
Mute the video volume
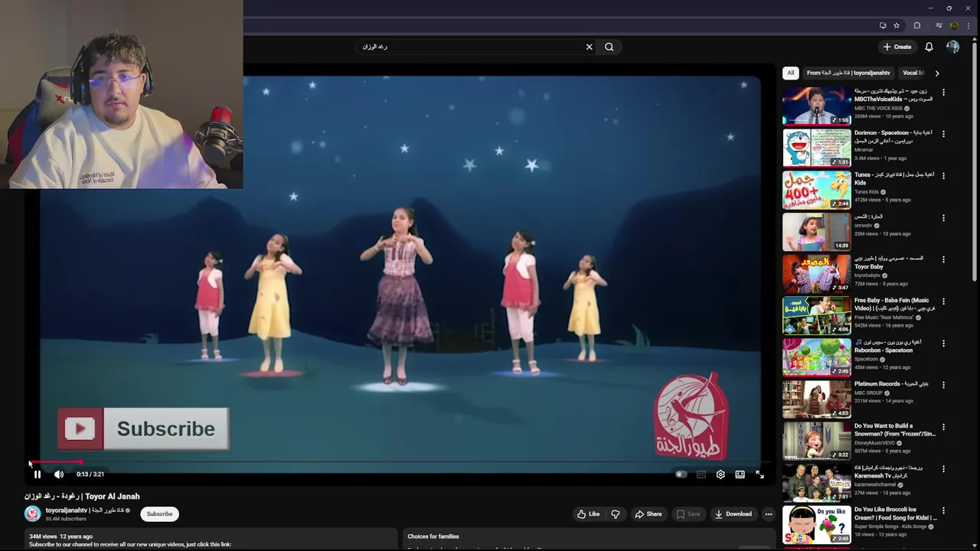tap(59, 474)
